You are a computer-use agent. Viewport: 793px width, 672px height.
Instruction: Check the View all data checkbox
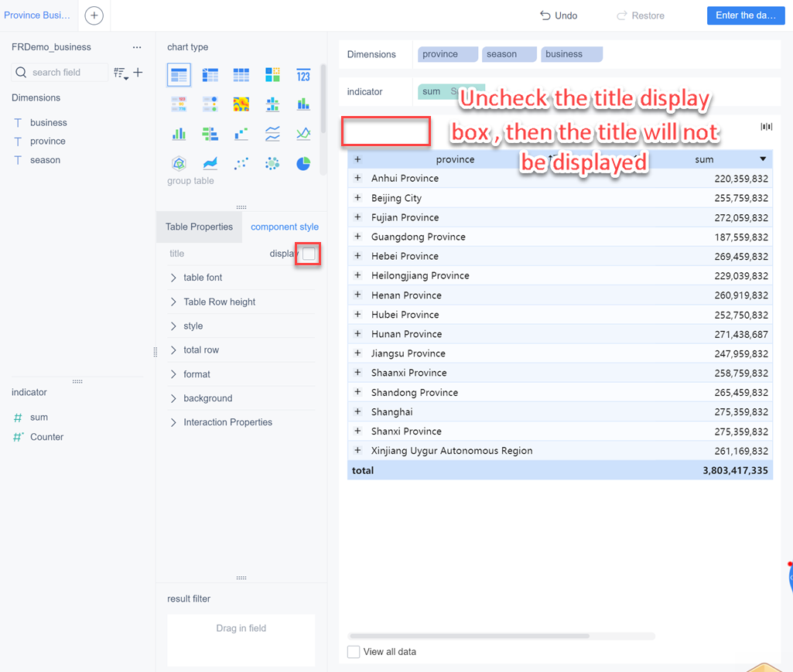pos(354,652)
